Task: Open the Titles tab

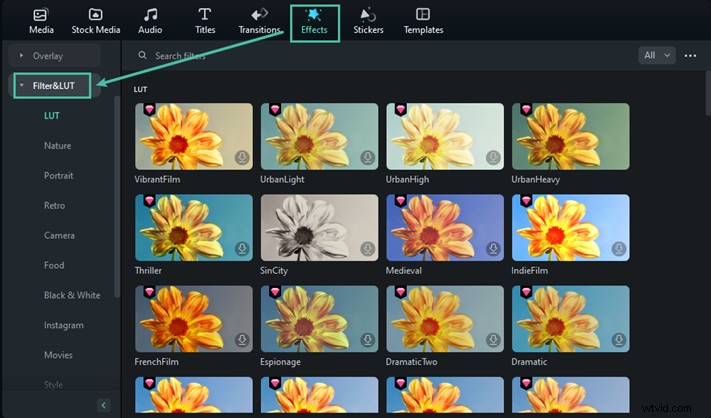Action: (x=205, y=22)
